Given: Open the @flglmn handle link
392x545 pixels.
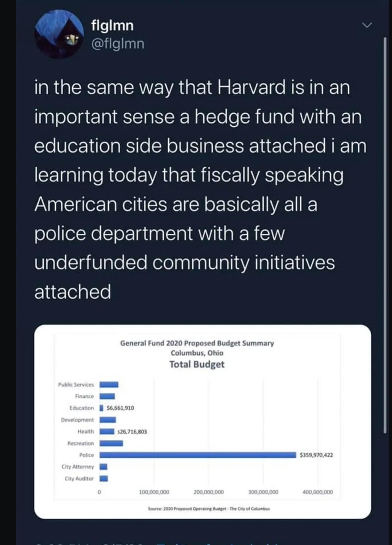Looking at the screenshot, I should point(118,44).
